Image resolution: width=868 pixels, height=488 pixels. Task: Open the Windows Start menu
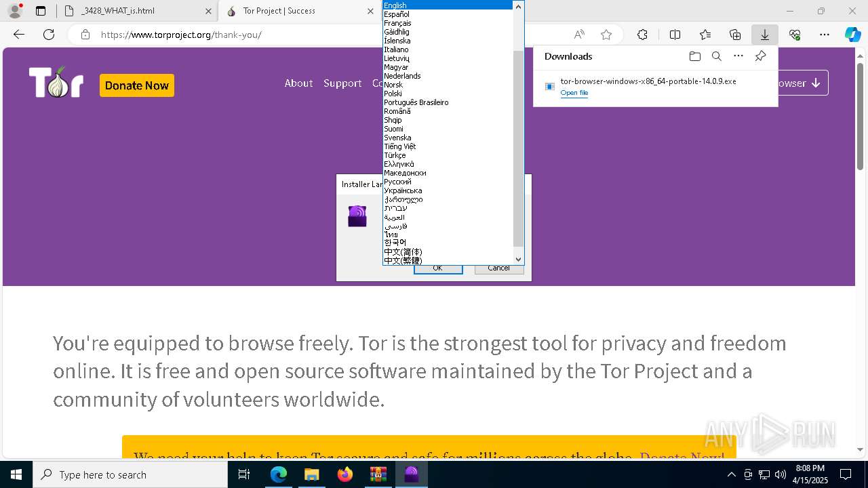tap(16, 474)
